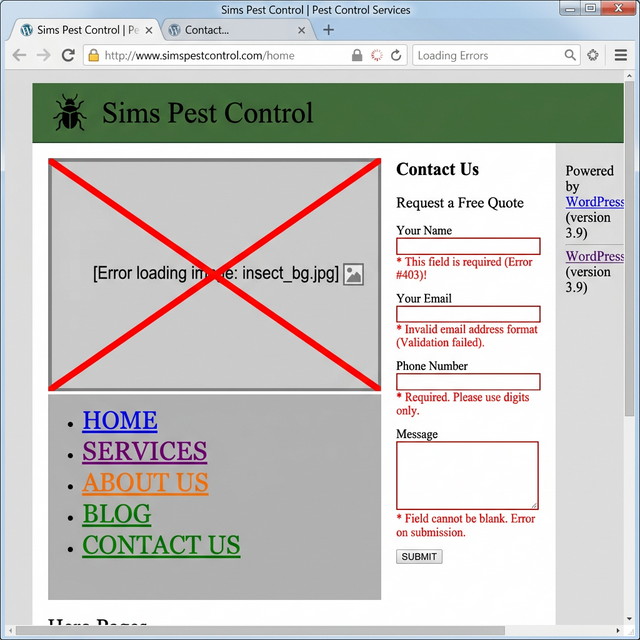Click the browser forward arrow
The width and height of the screenshot is (640, 640).
[44, 55]
